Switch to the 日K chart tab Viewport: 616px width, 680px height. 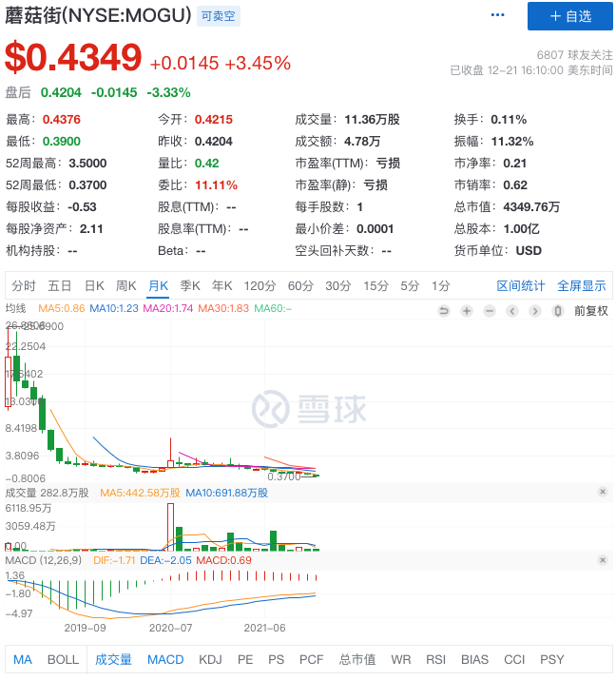tap(94, 286)
